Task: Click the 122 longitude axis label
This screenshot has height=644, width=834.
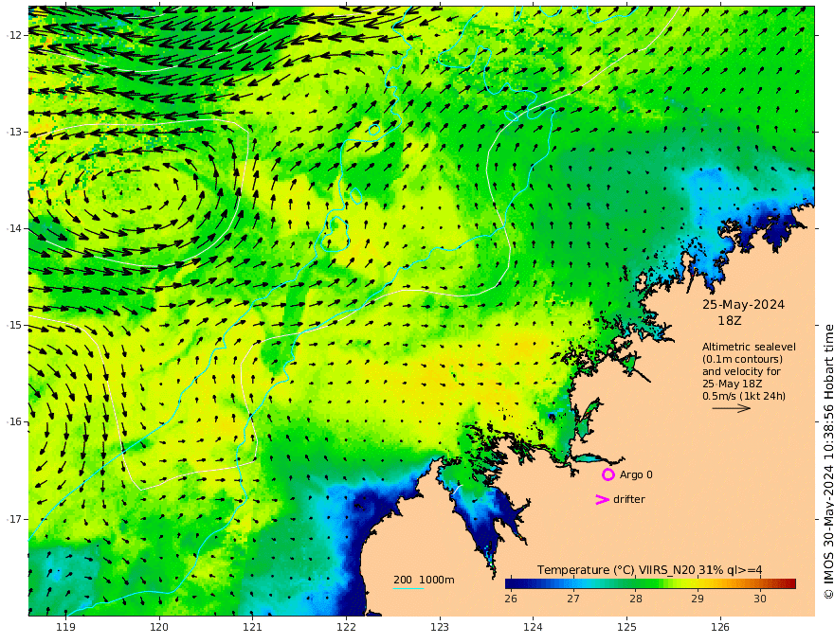Action: [x=346, y=628]
